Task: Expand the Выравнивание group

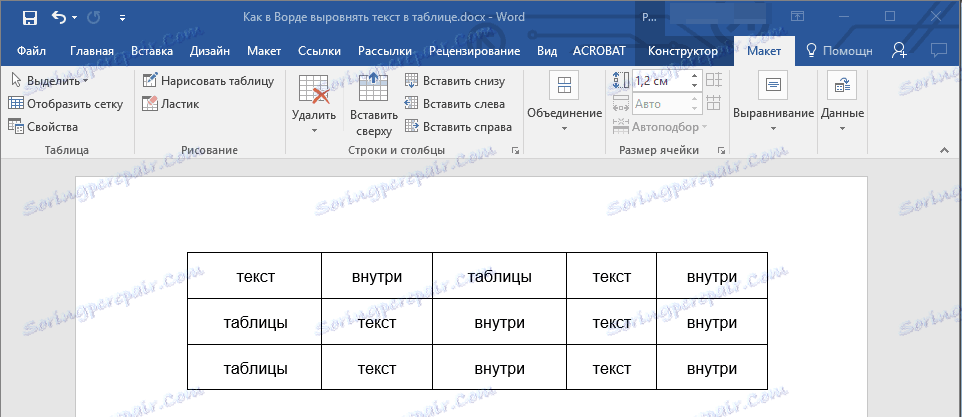Action: pyautogui.click(x=773, y=103)
